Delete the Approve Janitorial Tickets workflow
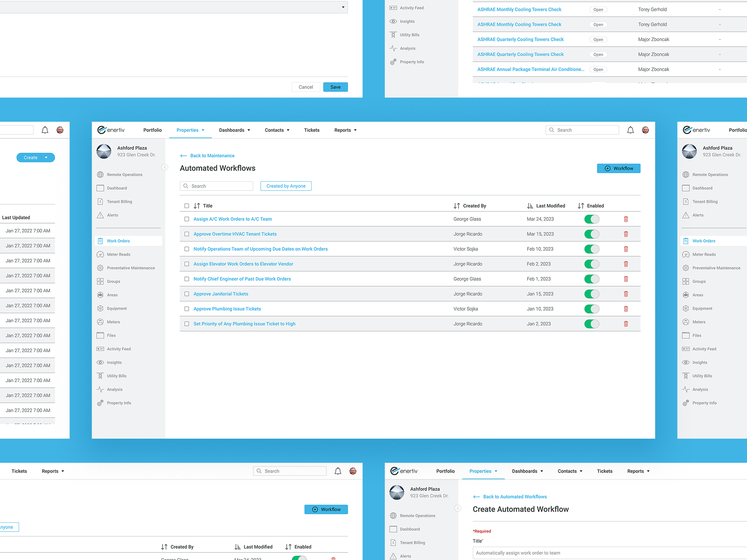 [626, 294]
